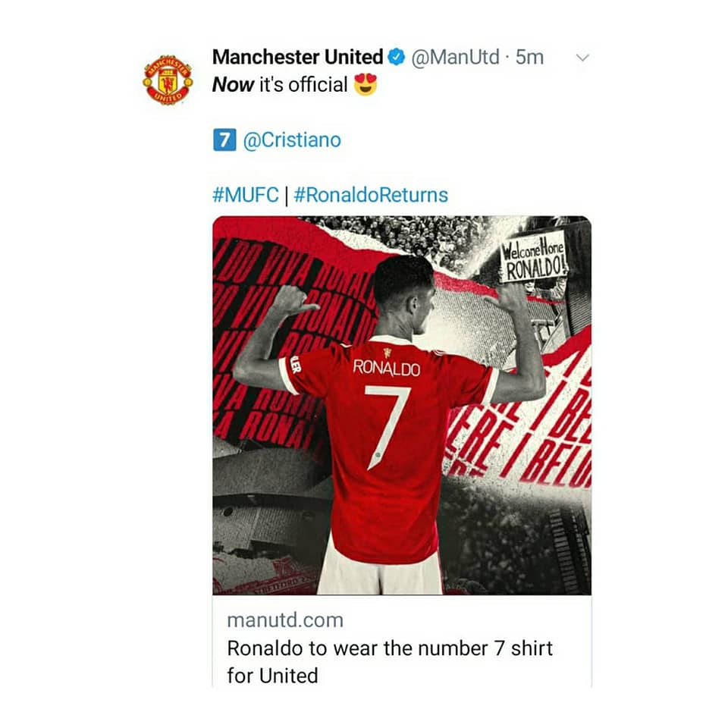728x728 pixels.
Task: Open the tweet options chevron
Action: (582, 58)
